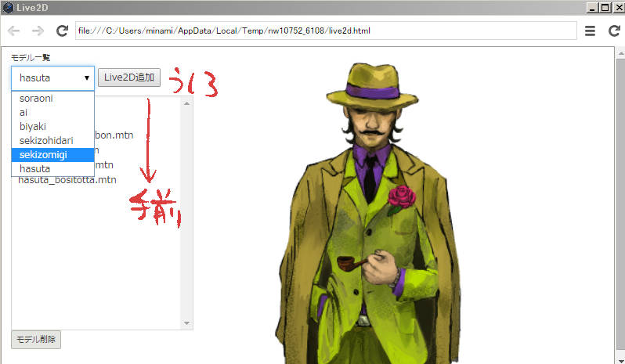This screenshot has width=625, height=364.
Task: Pick the highlighted sekizomigi option
Action: [52, 154]
